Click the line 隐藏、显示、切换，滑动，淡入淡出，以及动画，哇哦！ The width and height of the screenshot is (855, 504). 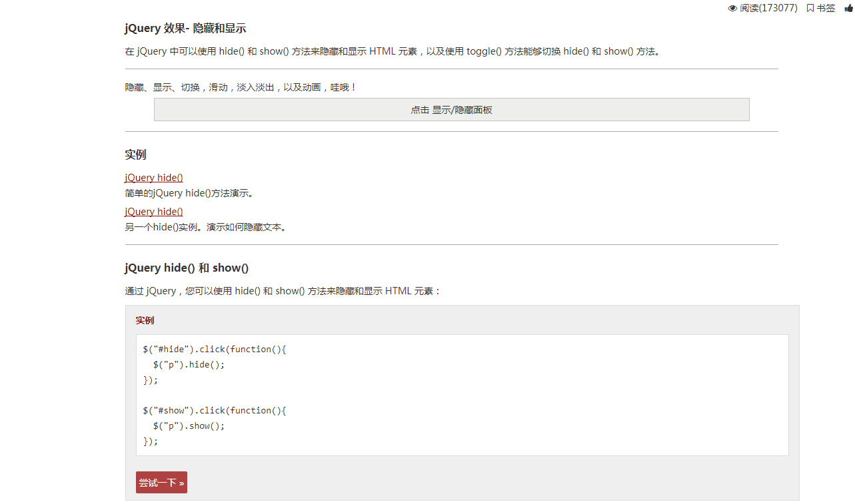point(241,87)
